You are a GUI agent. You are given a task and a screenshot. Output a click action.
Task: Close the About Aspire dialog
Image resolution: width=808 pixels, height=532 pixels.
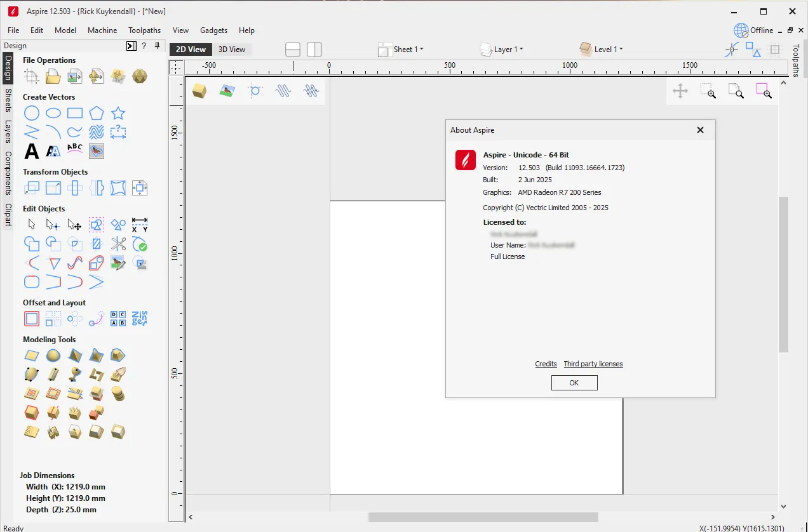[700, 130]
